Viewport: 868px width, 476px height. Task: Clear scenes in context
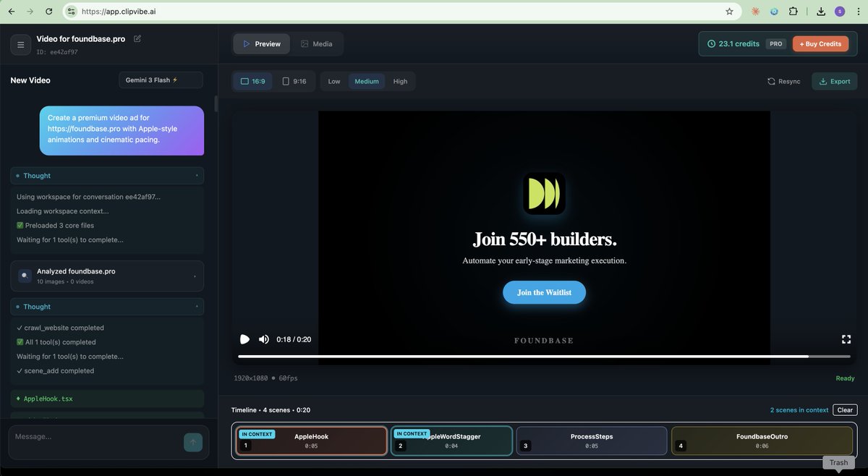click(845, 410)
